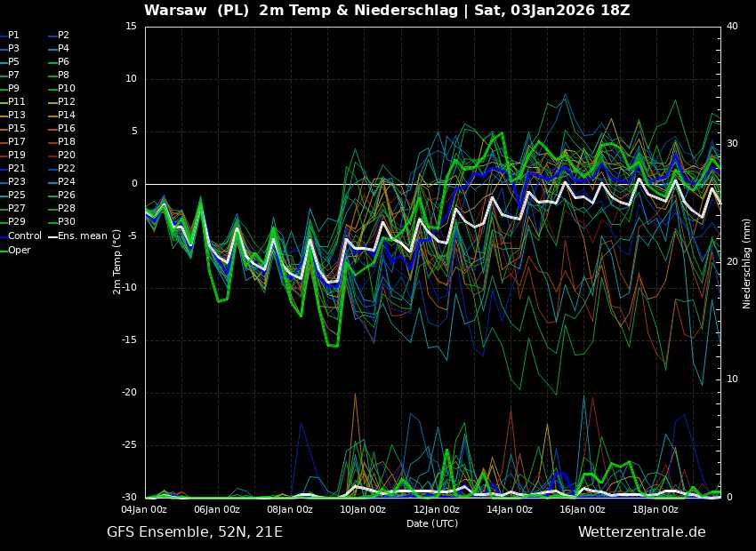
Task: Select the P2 legend label
Action: (x=63, y=36)
